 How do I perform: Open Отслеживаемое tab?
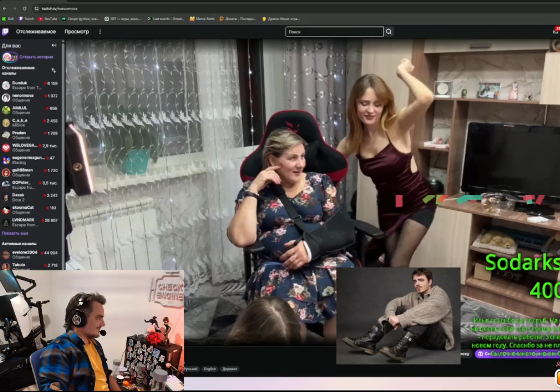[36, 32]
